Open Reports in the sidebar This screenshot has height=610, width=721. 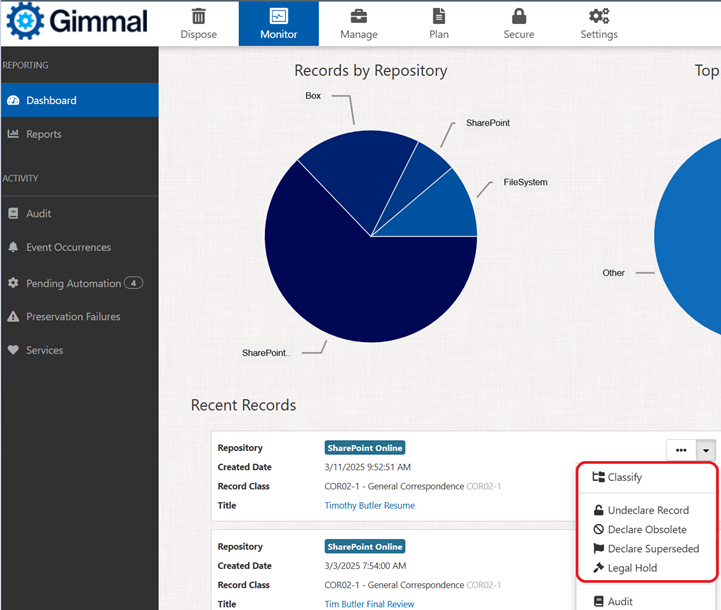point(43,134)
